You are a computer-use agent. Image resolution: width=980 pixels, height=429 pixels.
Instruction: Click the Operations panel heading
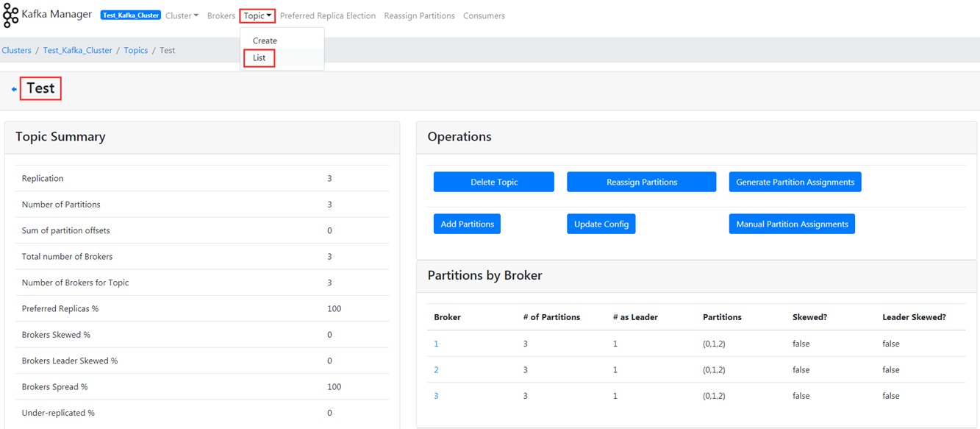[x=459, y=137]
